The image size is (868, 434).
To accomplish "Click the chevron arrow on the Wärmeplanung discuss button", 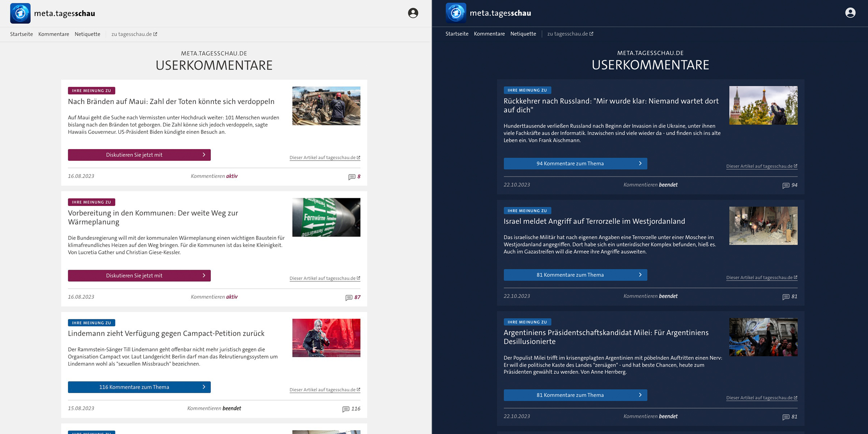I will click(204, 276).
